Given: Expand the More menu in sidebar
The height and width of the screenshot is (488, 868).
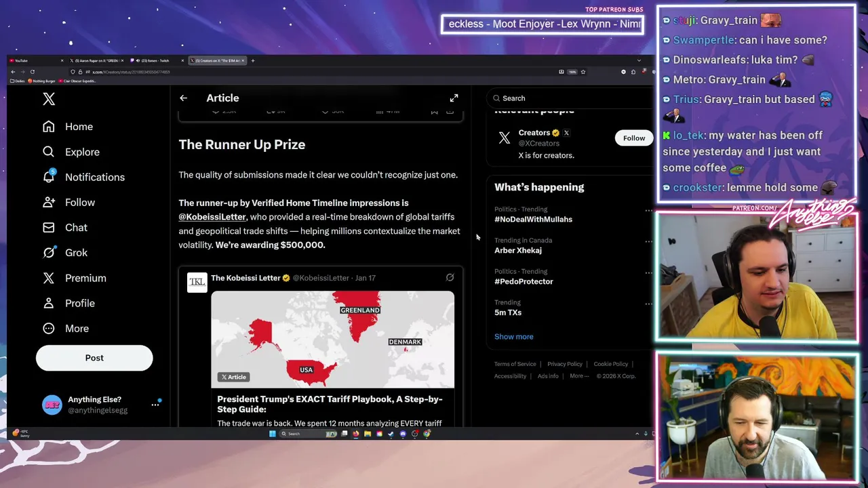Looking at the screenshot, I should [66, 328].
